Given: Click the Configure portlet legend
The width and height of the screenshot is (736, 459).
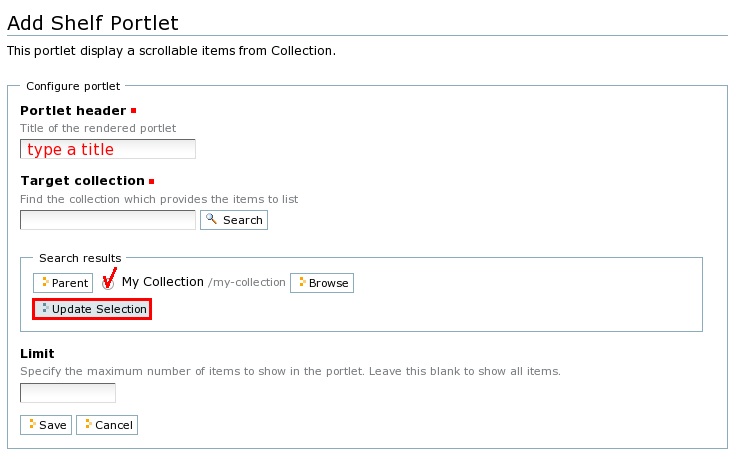Looking at the screenshot, I should point(73,86).
